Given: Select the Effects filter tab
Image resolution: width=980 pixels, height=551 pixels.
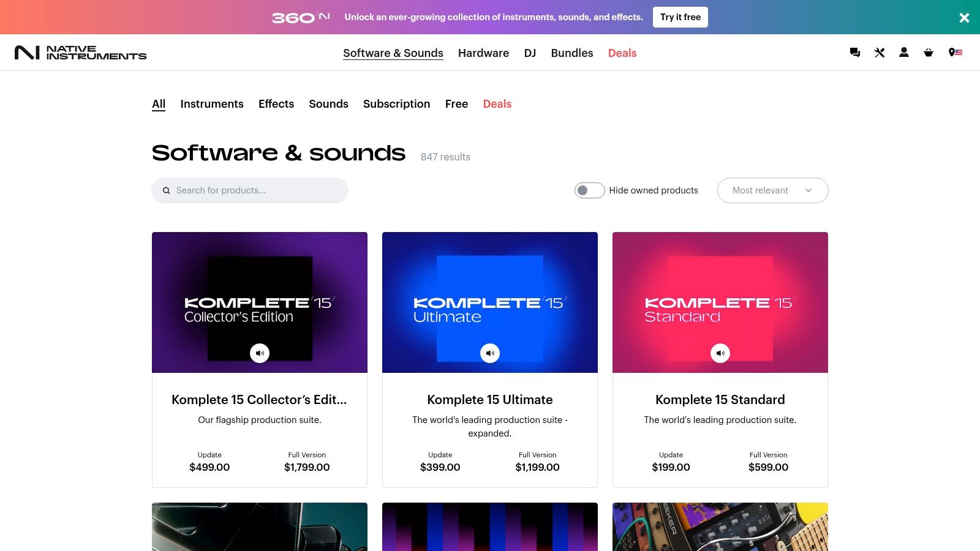Looking at the screenshot, I should [276, 104].
